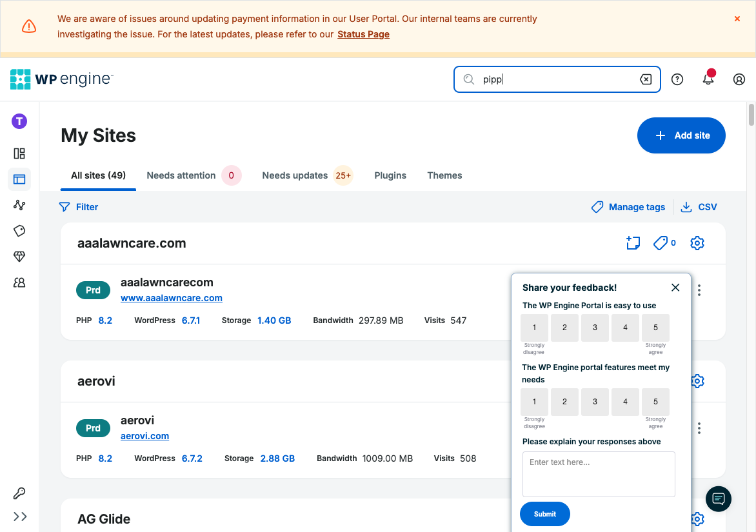Open the live chat bubble icon
This screenshot has height=532, width=756.
pyautogui.click(x=719, y=498)
